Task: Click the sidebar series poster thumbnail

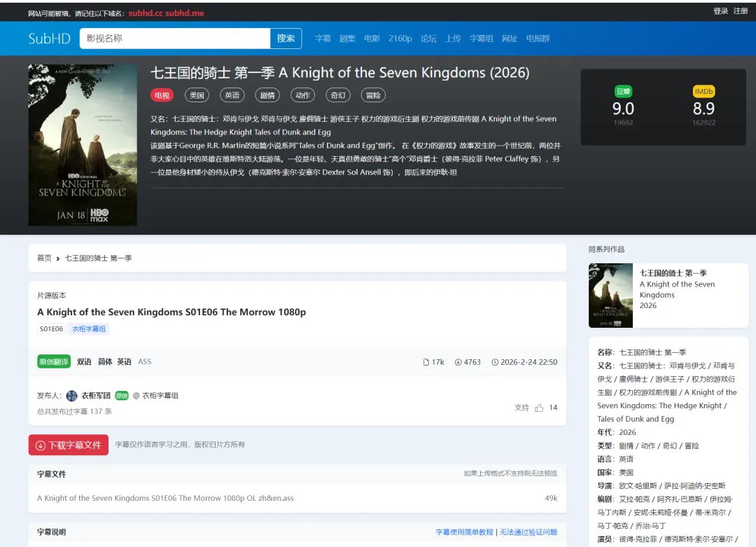Action: (x=610, y=295)
